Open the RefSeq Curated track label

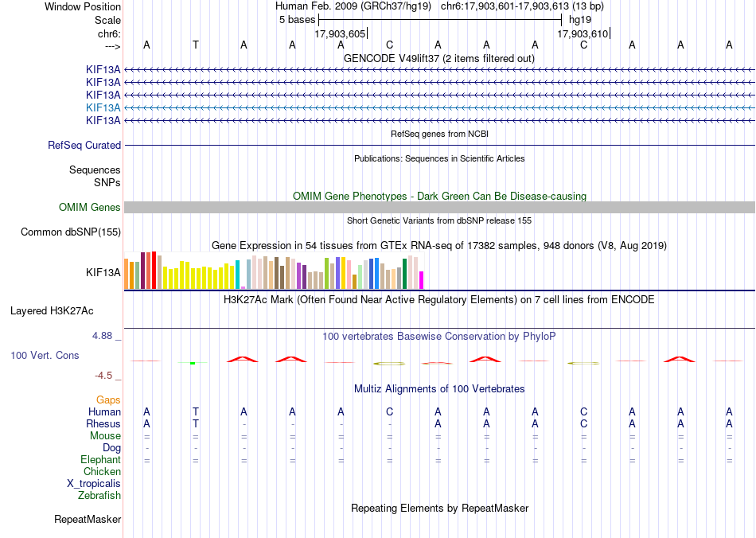coord(84,145)
